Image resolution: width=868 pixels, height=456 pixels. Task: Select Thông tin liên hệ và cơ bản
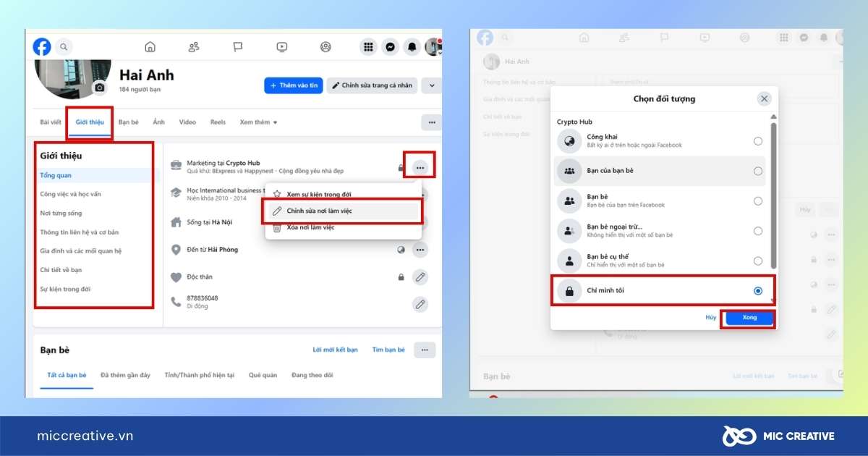(80, 232)
